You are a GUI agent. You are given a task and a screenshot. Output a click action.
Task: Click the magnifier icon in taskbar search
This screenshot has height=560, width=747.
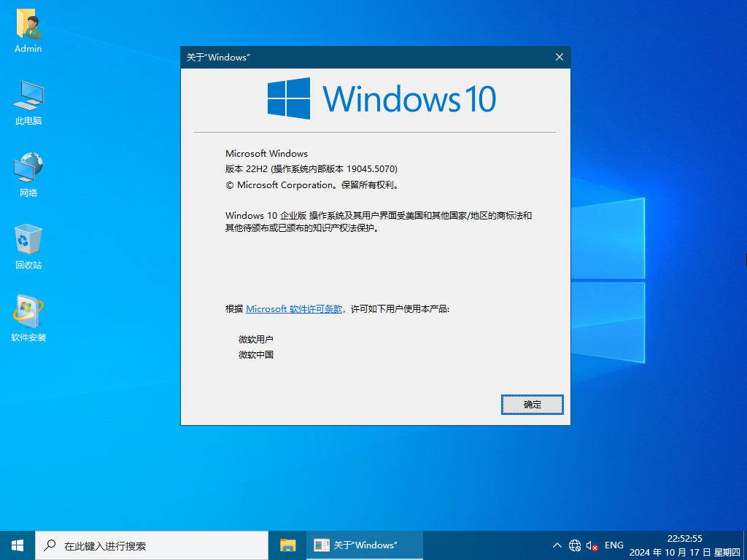(50, 545)
